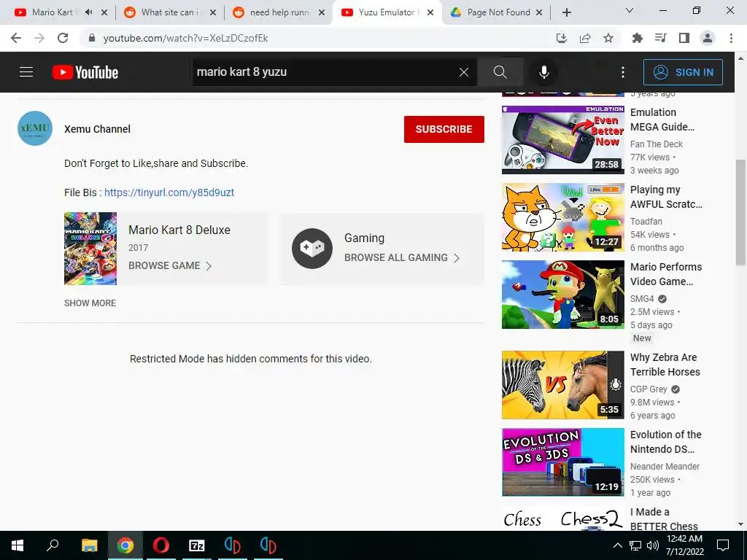Screen dimensions: 747x560
Task: Open the tinyurl.com/y85d9uzt link
Action: pos(169,192)
